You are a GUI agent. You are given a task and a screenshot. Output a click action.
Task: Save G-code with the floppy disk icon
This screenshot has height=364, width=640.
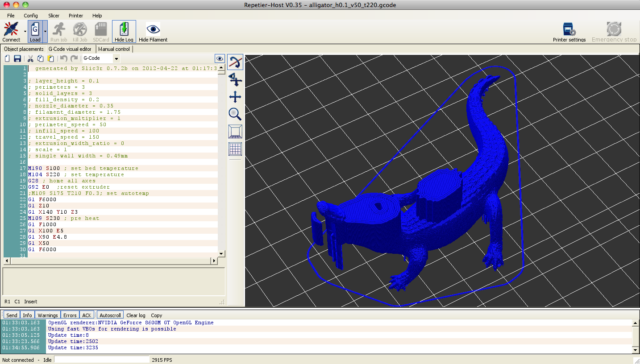pos(17,59)
